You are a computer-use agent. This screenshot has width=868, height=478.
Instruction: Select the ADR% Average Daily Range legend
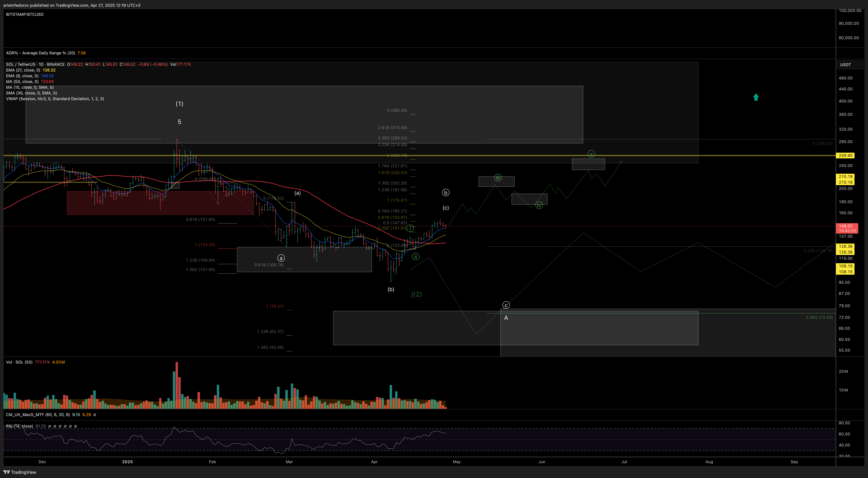pyautogui.click(x=45, y=53)
